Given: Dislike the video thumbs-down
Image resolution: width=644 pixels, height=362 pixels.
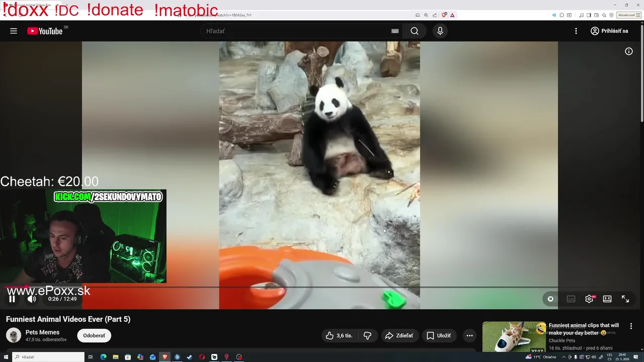Looking at the screenshot, I should point(368,335).
